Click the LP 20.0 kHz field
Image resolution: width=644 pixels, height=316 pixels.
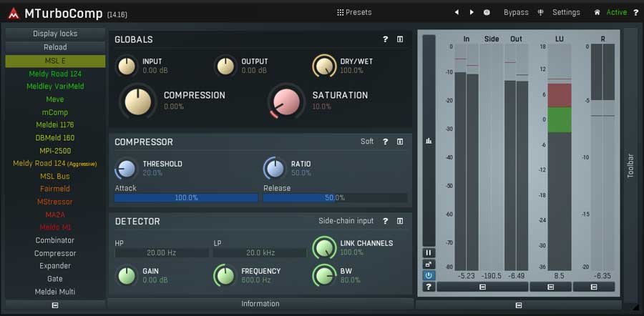[x=260, y=253]
